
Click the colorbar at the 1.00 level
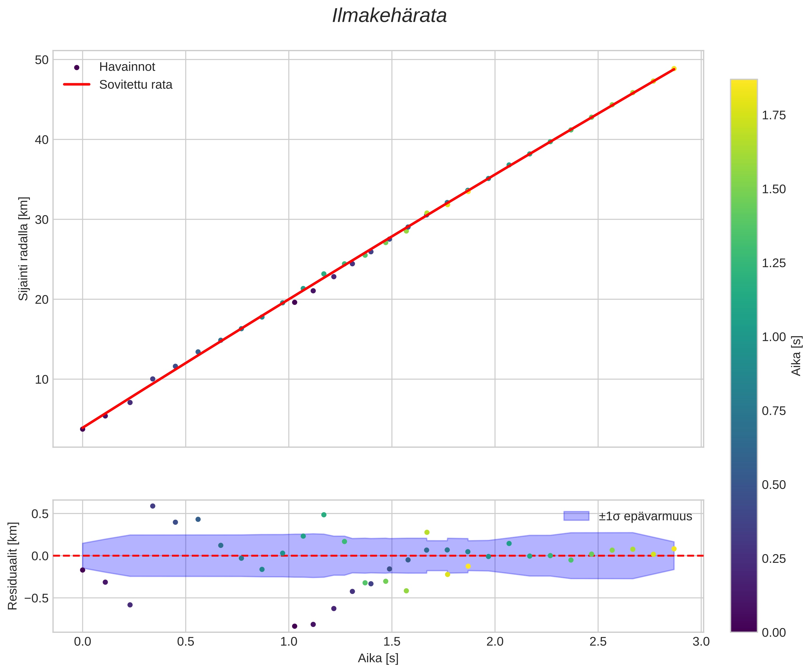[744, 337]
